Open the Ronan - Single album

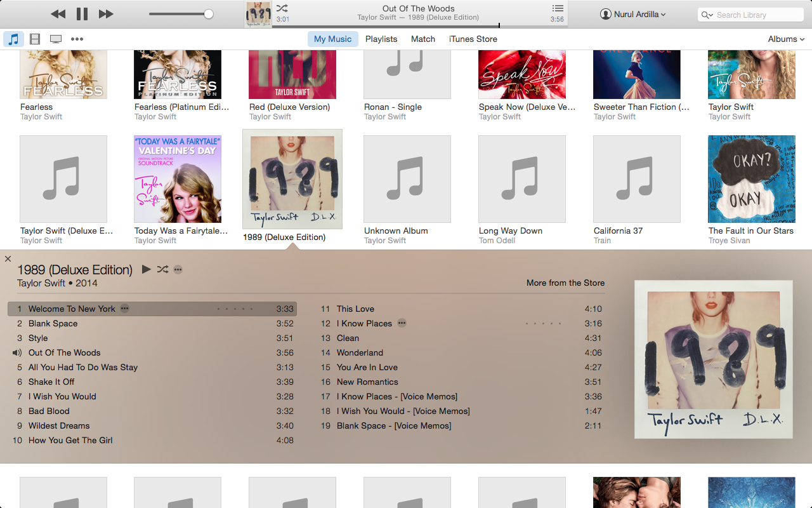pos(407,74)
